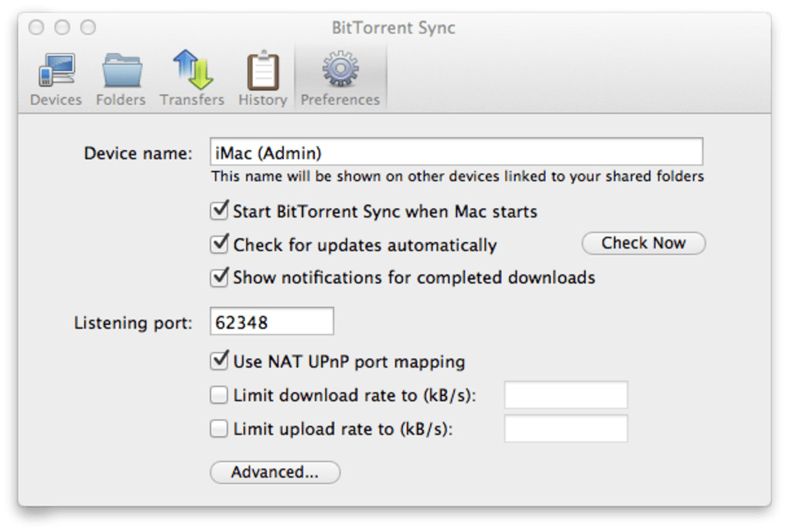Click the Check Now button
This screenshot has width=789, height=532.
[644, 243]
